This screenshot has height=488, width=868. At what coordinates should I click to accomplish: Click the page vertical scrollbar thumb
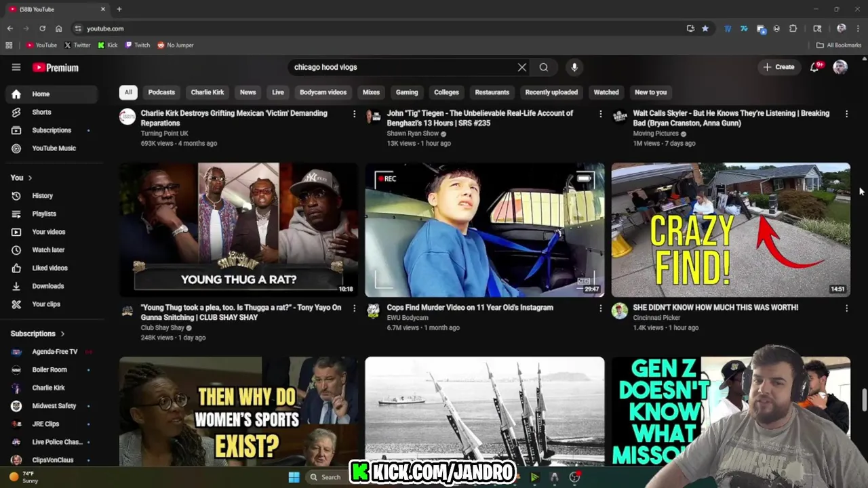click(x=864, y=399)
